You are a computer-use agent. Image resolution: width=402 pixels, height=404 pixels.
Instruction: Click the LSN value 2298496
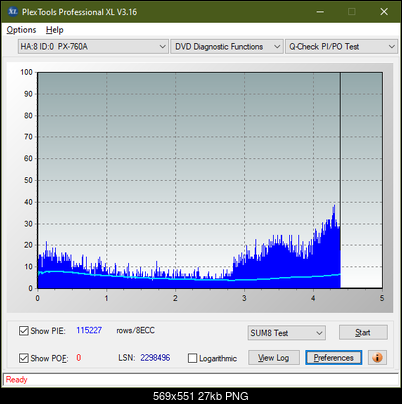click(155, 358)
